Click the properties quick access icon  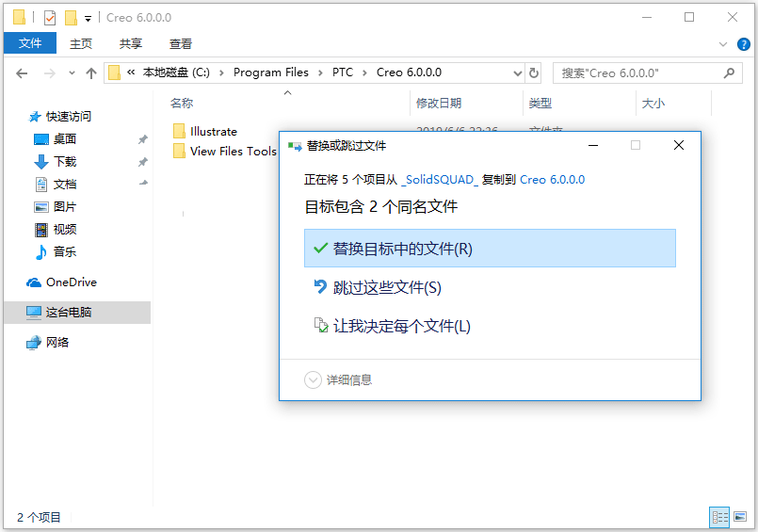click(x=50, y=18)
